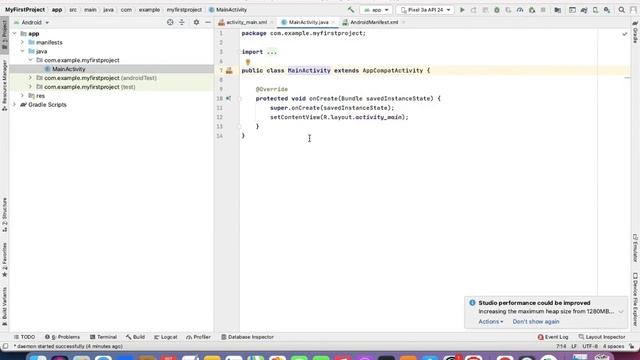Expand com.example.myfirstproject (androidTest) package
The height and width of the screenshot is (360, 640).
[30, 78]
